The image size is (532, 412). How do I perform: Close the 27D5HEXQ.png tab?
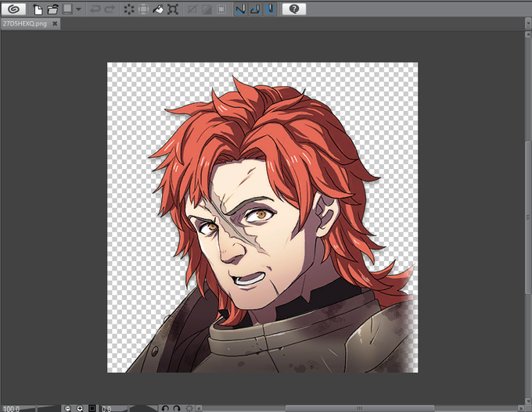tap(55, 23)
